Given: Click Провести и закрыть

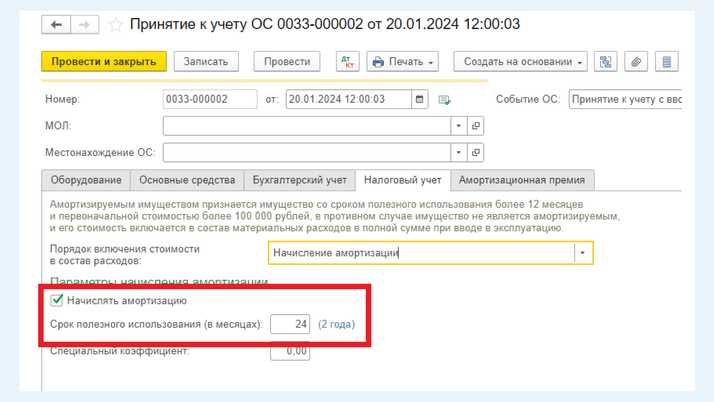Looking at the screenshot, I should click(104, 61).
